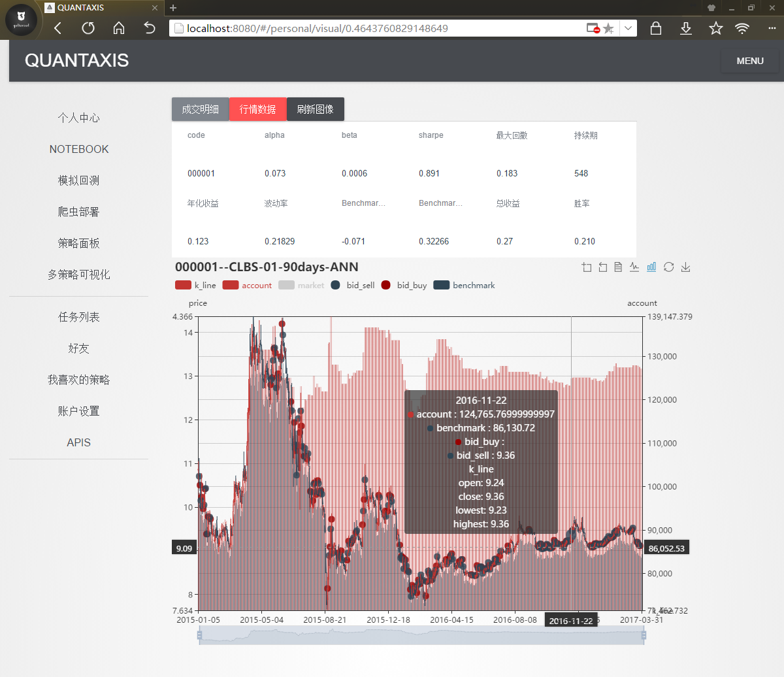Save chart as image via download icon
The width and height of the screenshot is (784, 677).
(685, 267)
